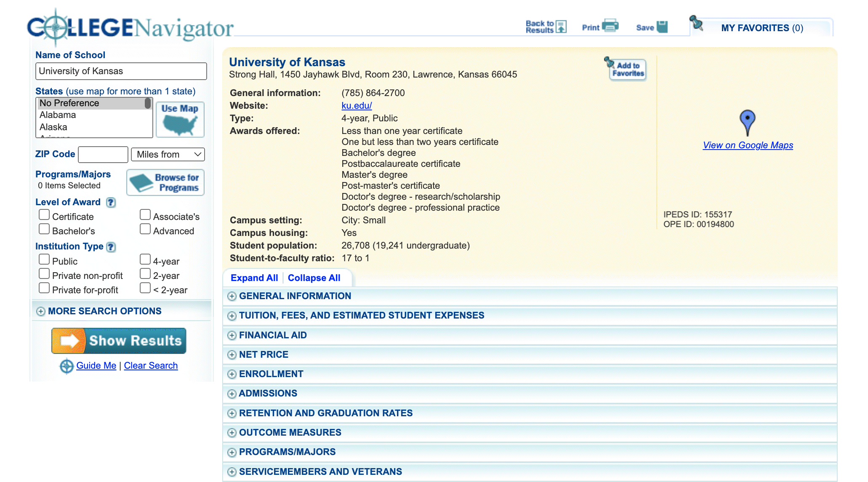Enable the < 2-year checkbox
The width and height of the screenshot is (868, 482).
coord(145,288)
